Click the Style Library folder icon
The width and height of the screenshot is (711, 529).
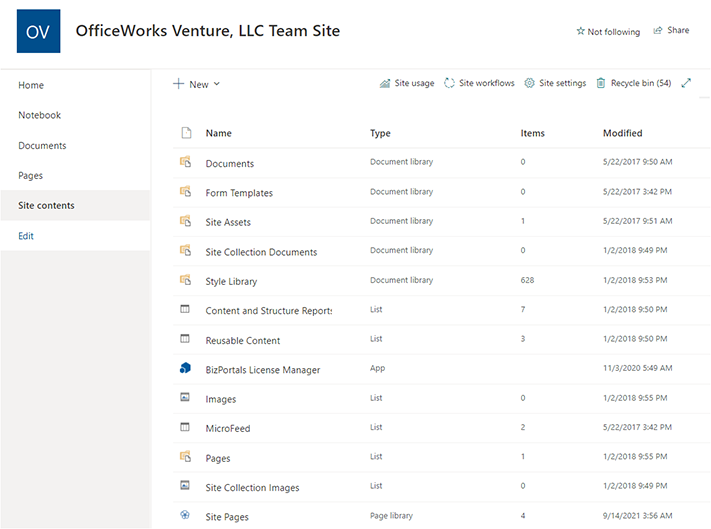[x=185, y=281]
